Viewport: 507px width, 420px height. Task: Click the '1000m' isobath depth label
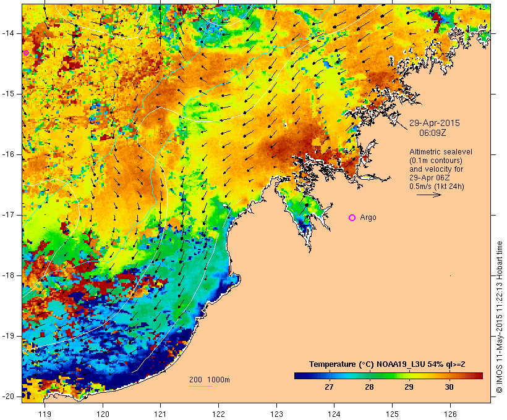tap(219, 380)
